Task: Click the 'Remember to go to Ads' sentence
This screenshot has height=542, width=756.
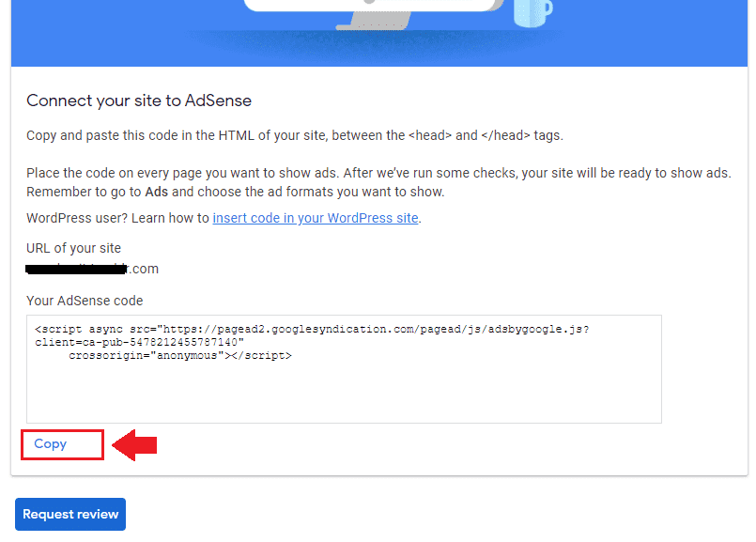Action: click(236, 192)
